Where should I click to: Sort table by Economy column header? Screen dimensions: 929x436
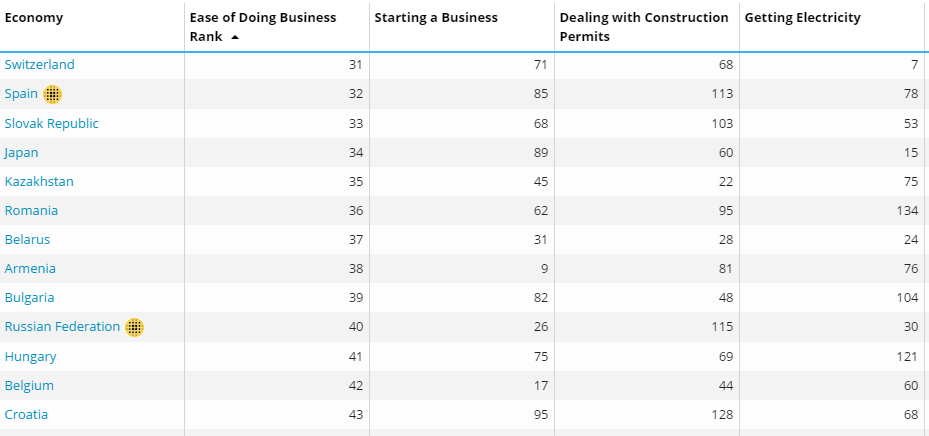(34, 18)
